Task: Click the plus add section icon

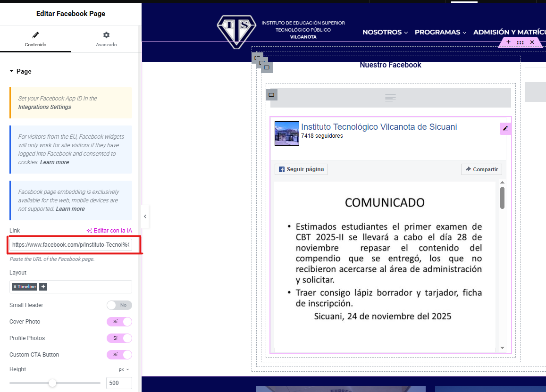Action: [x=508, y=42]
